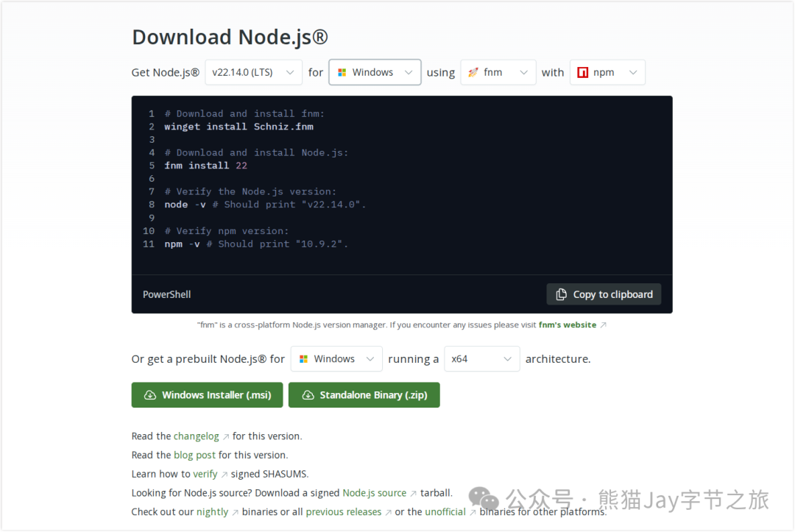Open the changelog link
The height and width of the screenshot is (532, 795).
[197, 436]
